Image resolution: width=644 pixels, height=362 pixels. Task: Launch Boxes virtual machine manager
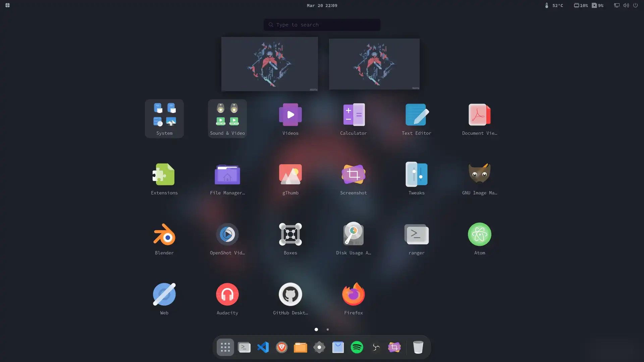290,234
